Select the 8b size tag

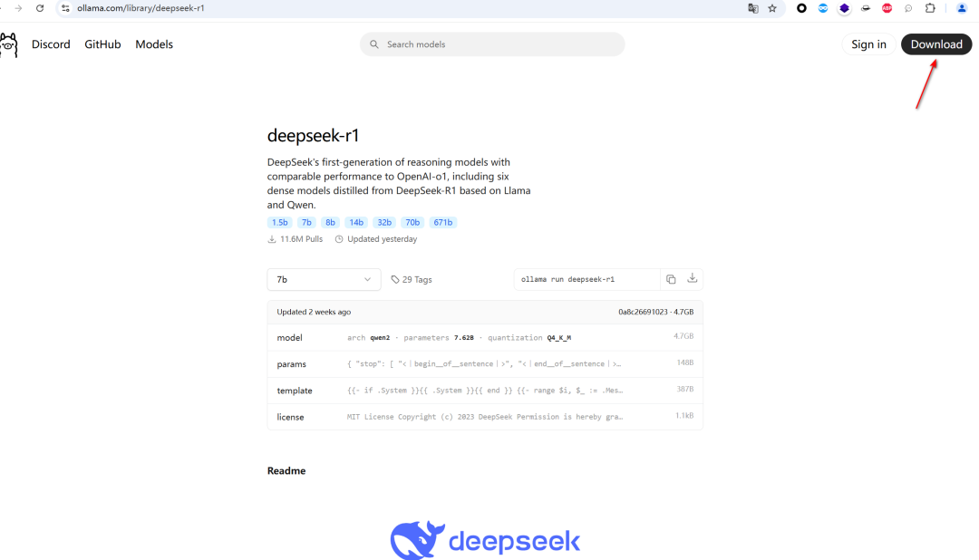point(330,222)
